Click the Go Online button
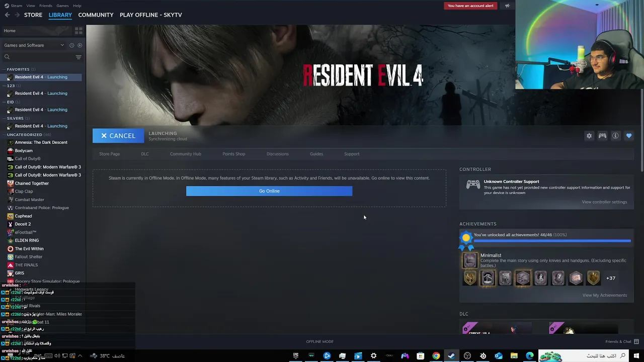This screenshot has height=362, width=644. [269, 191]
